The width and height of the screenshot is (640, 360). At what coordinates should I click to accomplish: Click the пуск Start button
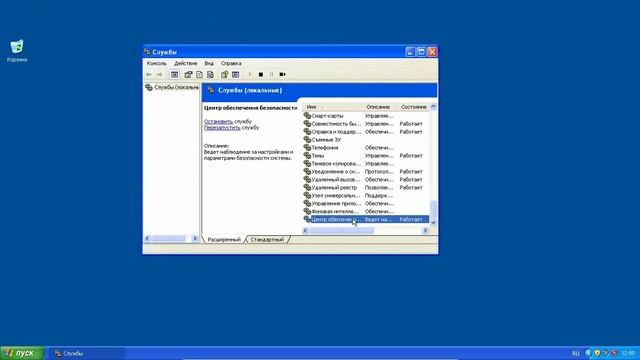coord(22,353)
